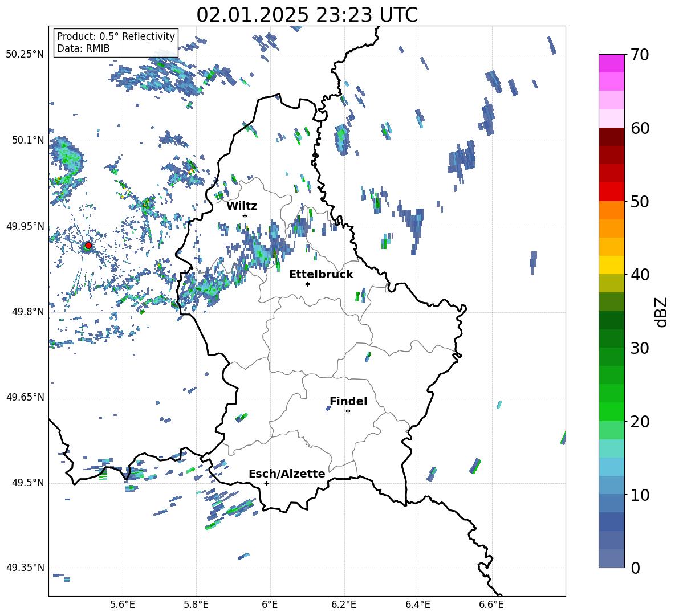Click colorbar tick label 30
The height and width of the screenshot is (616, 675).
[640, 348]
